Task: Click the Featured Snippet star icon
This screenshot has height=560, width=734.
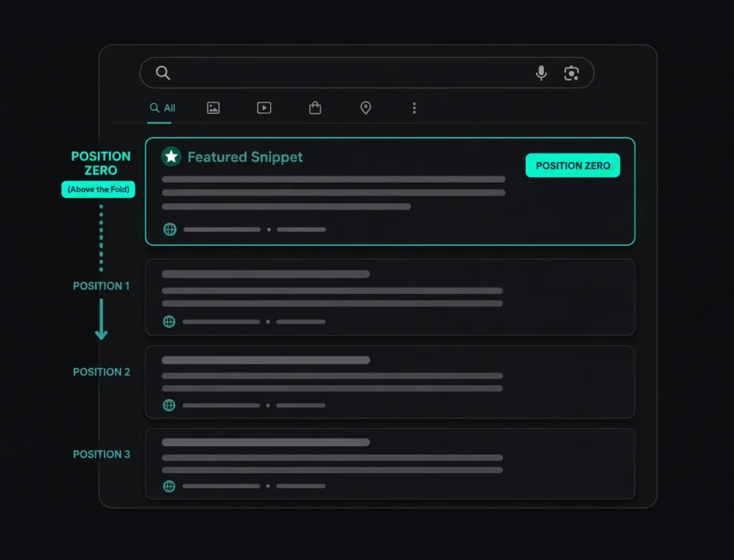Action: pos(171,156)
